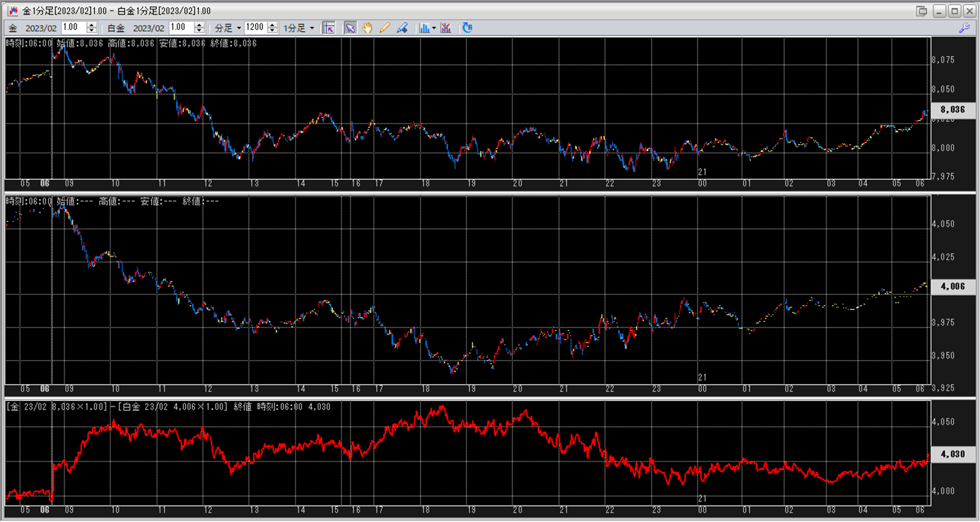Decrease the platinum 1.00 multiplier stepper
The height and width of the screenshot is (522, 980).
(x=199, y=31)
